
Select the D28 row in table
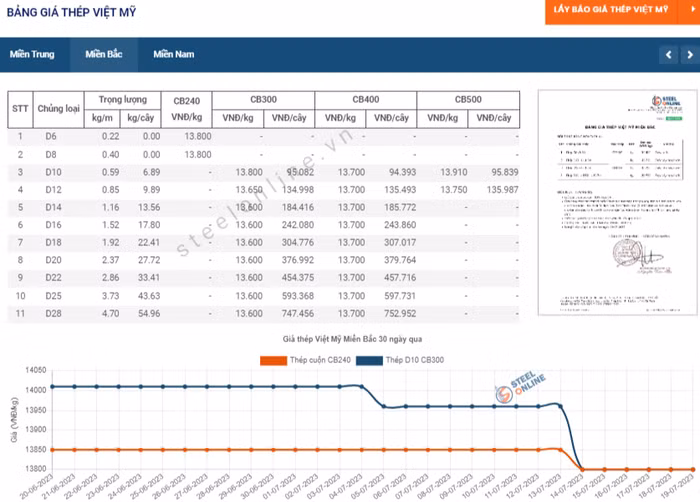[263, 314]
